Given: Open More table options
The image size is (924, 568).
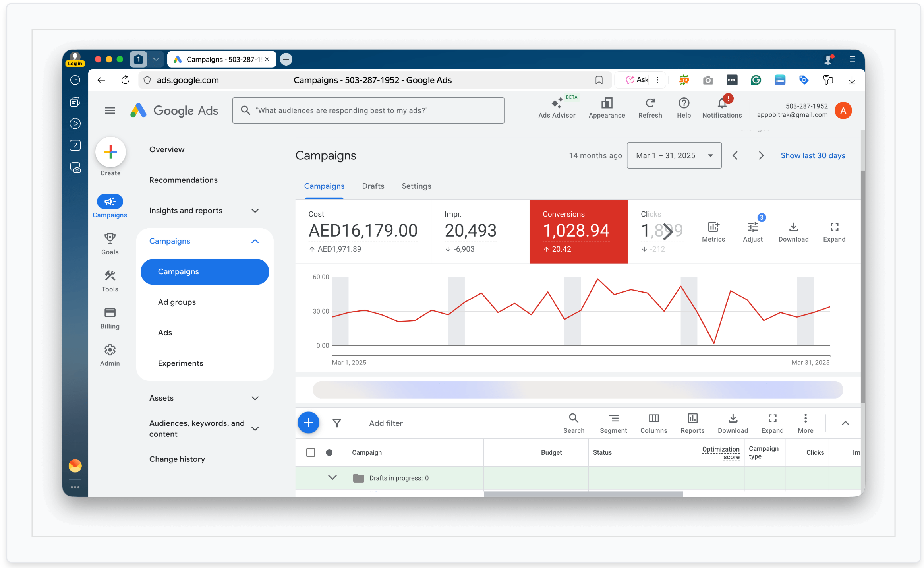Looking at the screenshot, I should (805, 423).
